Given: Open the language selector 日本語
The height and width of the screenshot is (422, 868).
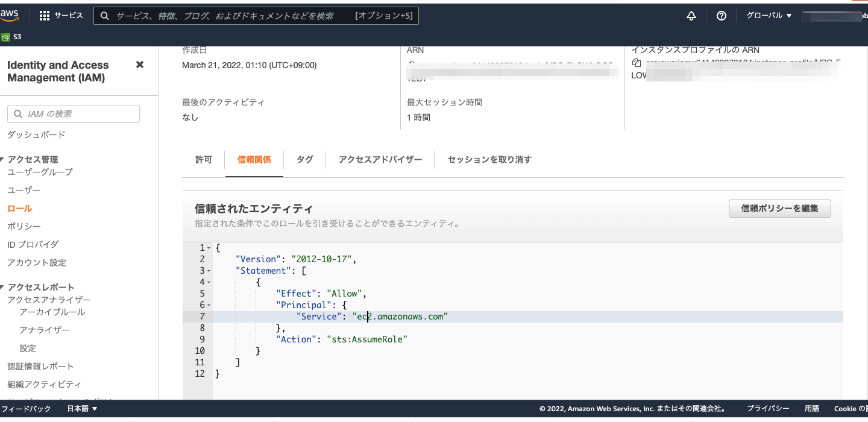Looking at the screenshot, I should tap(82, 409).
